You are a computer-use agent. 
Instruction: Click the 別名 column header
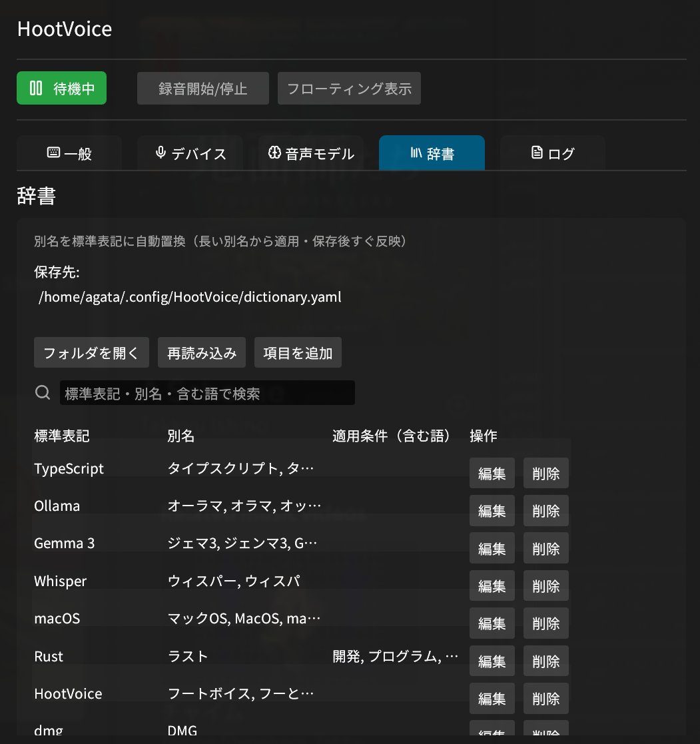[x=180, y=436]
